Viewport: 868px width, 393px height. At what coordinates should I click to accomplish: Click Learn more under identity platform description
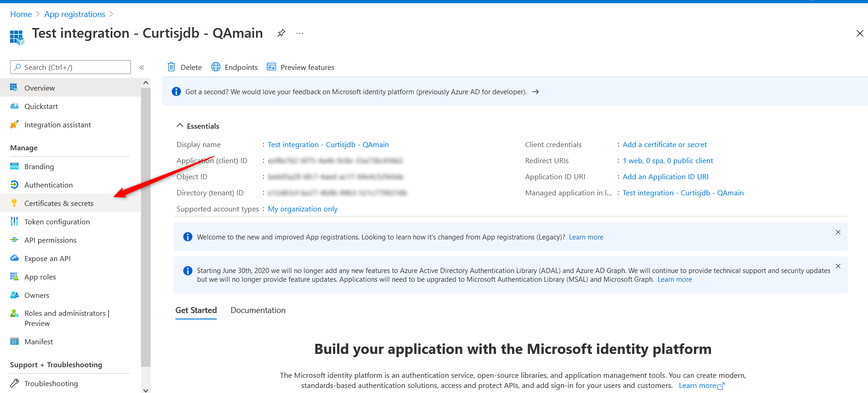tap(702, 385)
